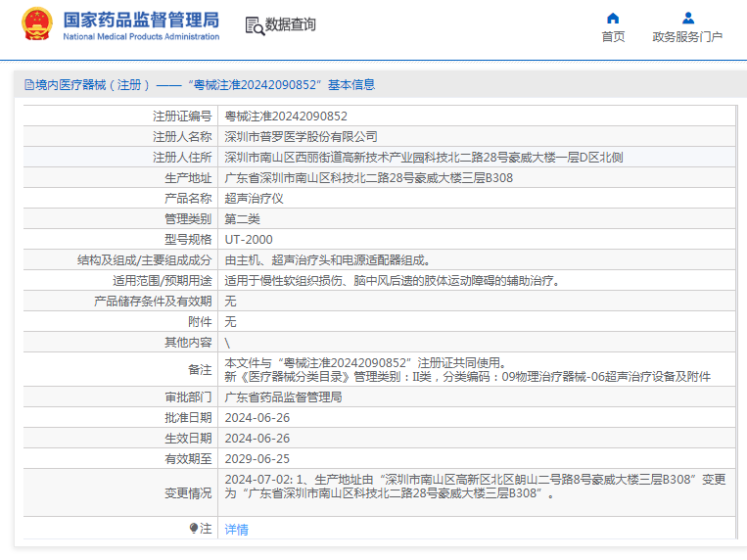Click the 生效日期 row label
The image size is (747, 560).
tap(188, 439)
